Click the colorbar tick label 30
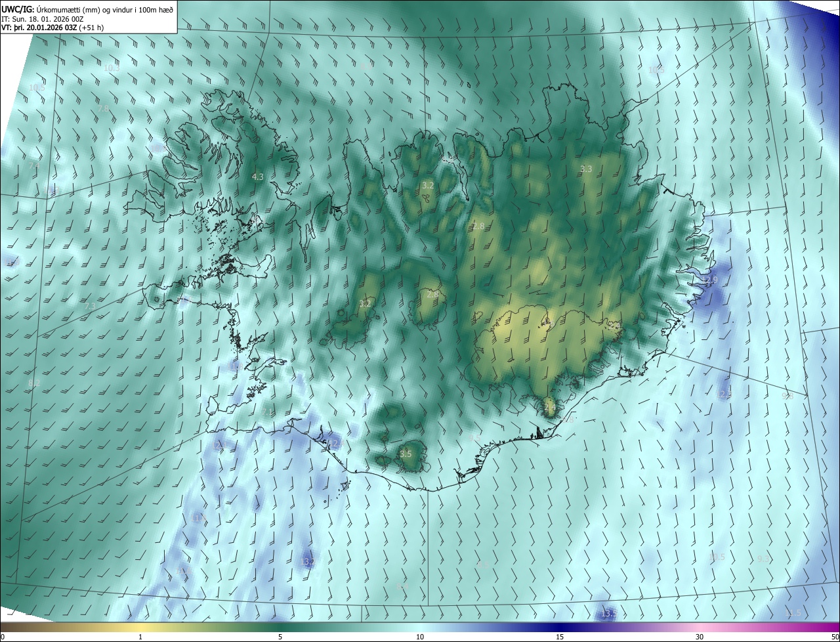Screen dimensions: 840x642 coord(700,637)
